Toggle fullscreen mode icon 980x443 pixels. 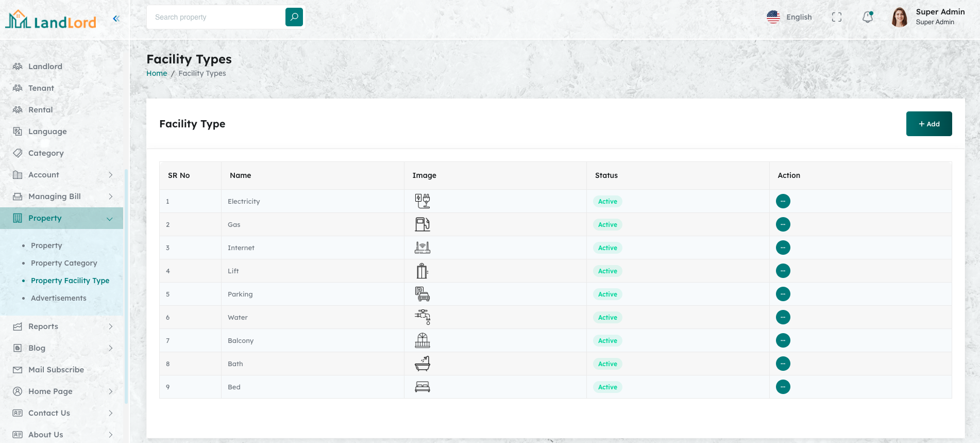click(837, 17)
